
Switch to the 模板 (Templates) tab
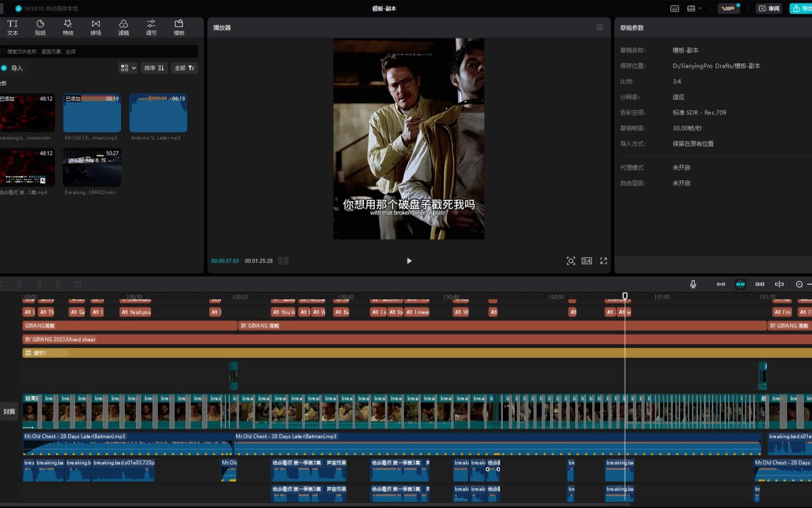tap(179, 27)
